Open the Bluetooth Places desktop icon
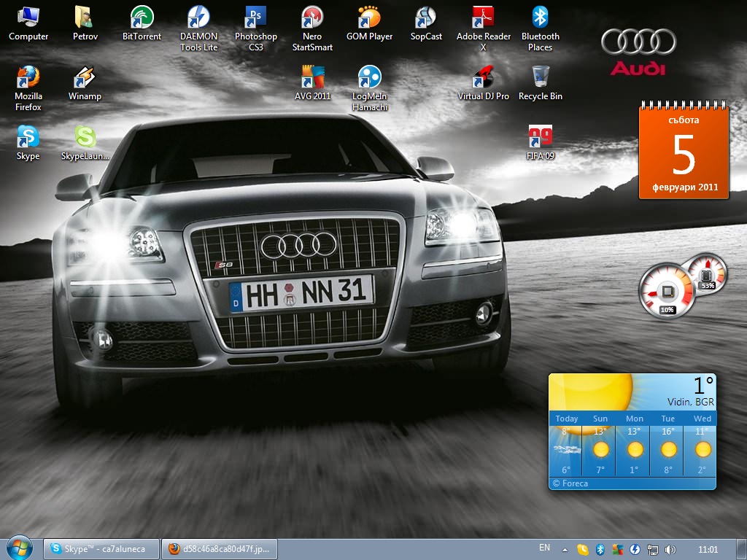This screenshot has width=747, height=560. point(541,28)
